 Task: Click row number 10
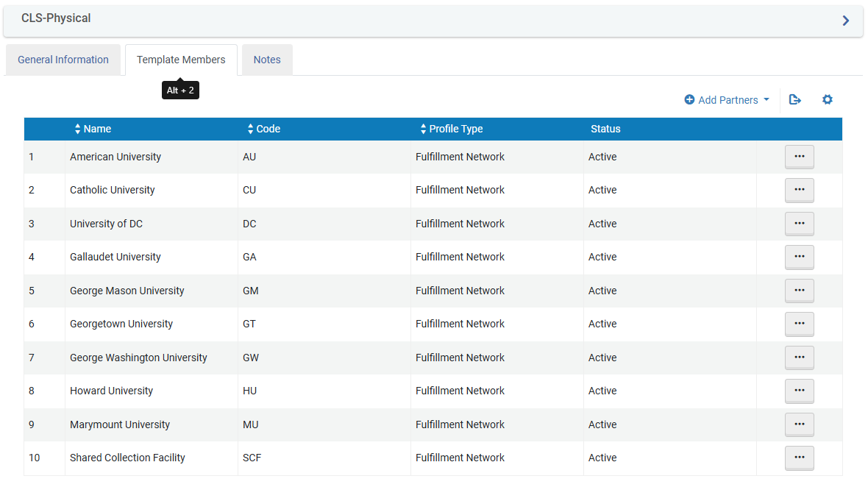(35, 458)
